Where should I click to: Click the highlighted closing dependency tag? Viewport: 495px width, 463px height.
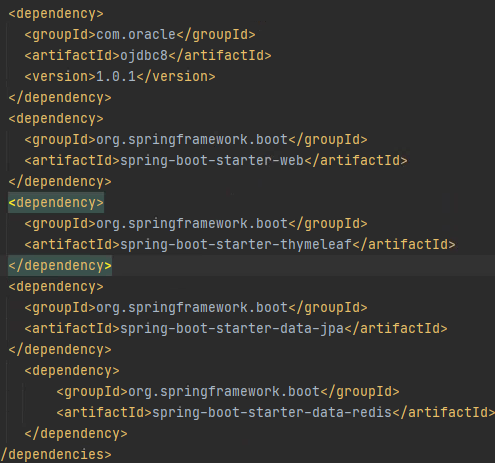[60, 266]
